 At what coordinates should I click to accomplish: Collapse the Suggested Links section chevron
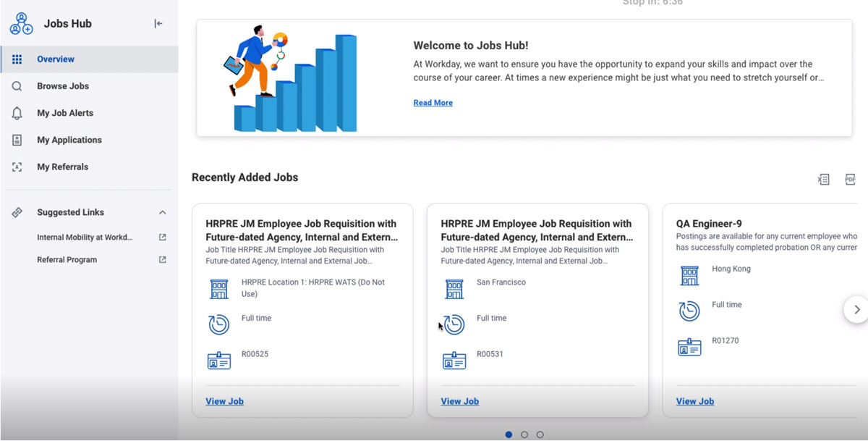click(x=162, y=212)
